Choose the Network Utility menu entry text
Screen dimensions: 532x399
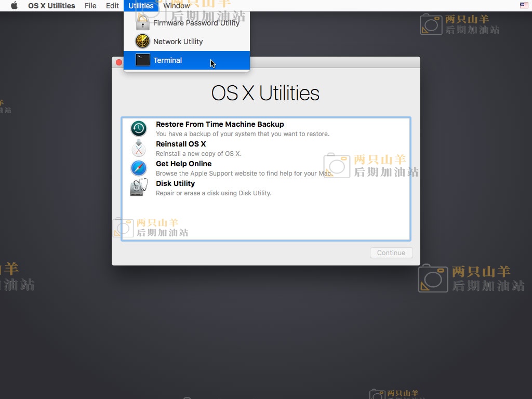(x=178, y=42)
